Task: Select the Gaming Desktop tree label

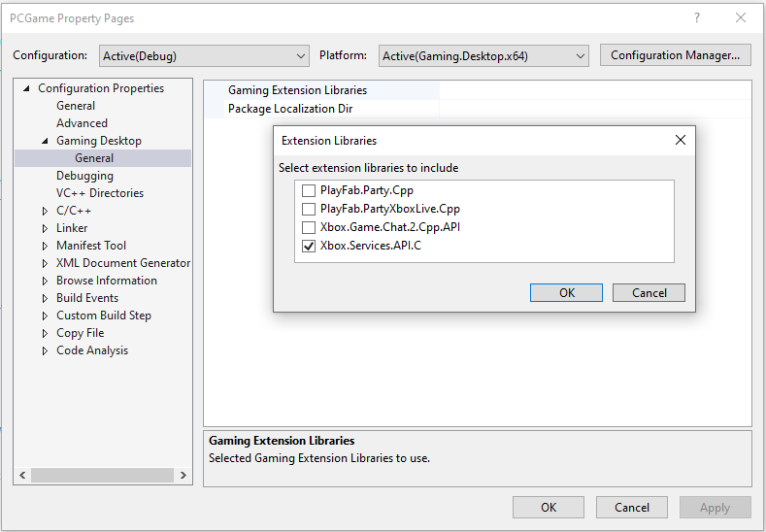Action: pyautogui.click(x=99, y=141)
